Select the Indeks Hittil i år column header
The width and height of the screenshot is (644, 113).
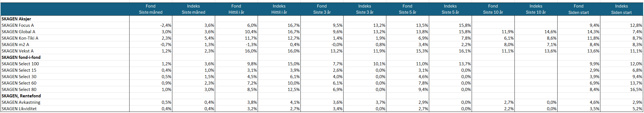(x=279, y=9)
